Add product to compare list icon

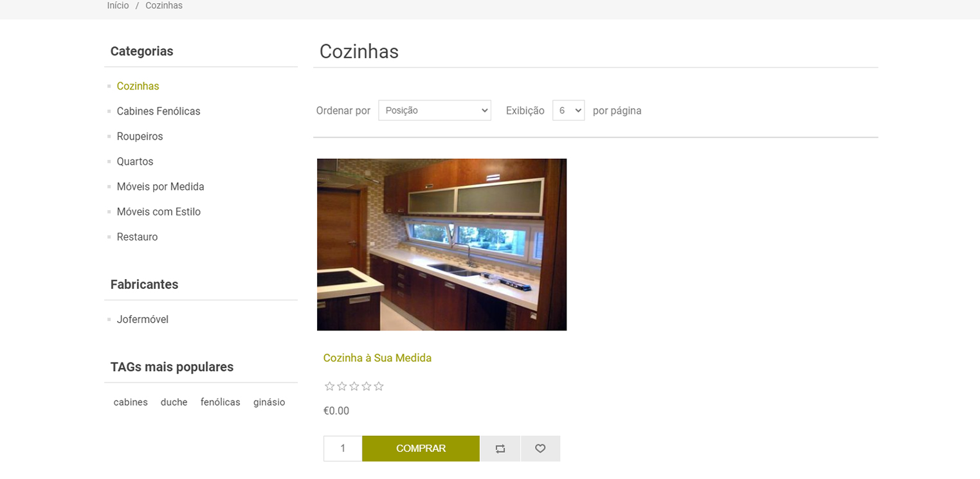[x=500, y=449]
